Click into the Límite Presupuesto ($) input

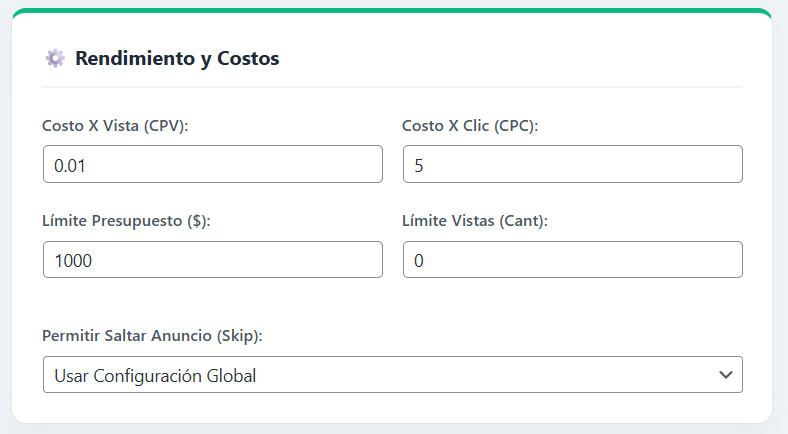click(212, 260)
